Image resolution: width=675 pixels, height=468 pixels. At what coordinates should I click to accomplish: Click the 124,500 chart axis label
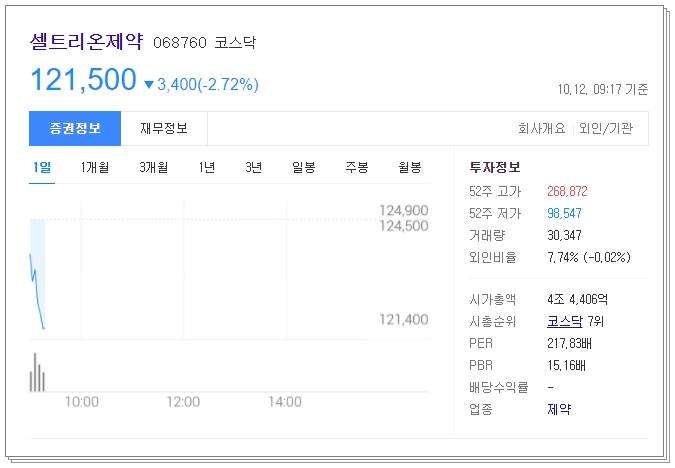(403, 226)
